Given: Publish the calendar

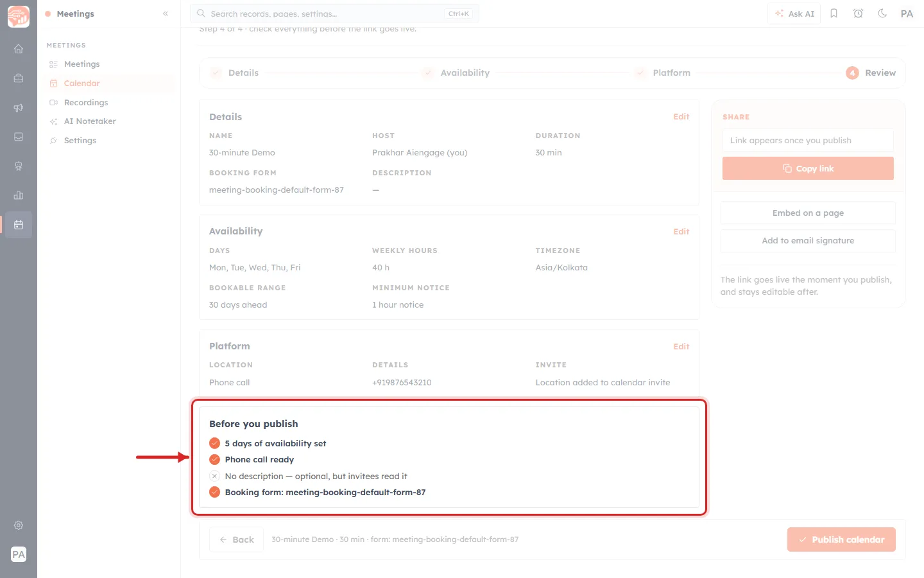Looking at the screenshot, I should 841,539.
